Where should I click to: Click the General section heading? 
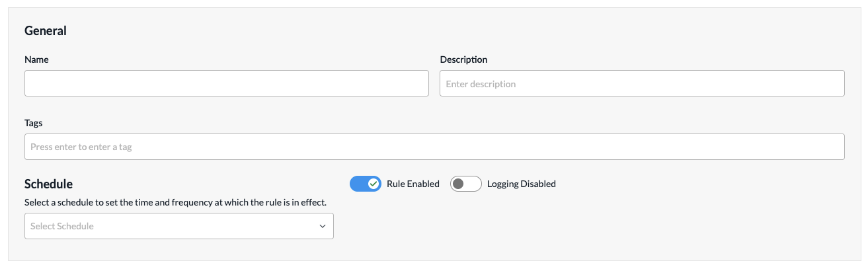pos(46,30)
